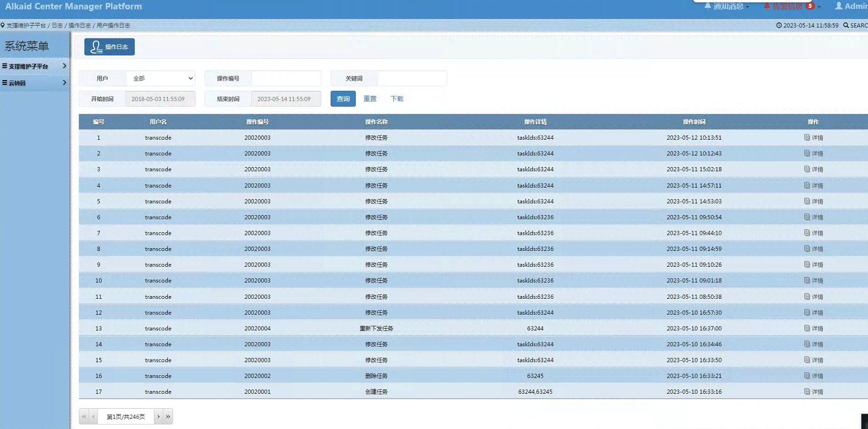
Task: Click the Alkaid Center Manager Platform title
Action: click(x=74, y=6)
